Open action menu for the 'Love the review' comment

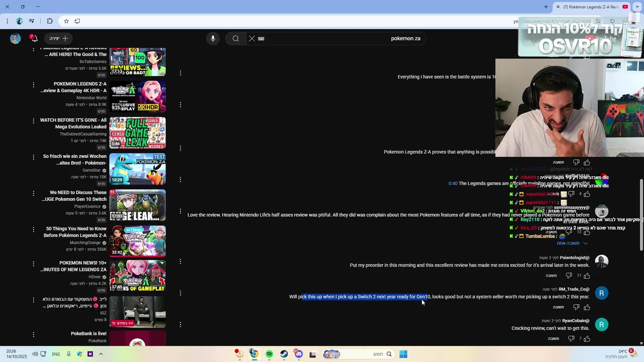pyautogui.click(x=180, y=211)
